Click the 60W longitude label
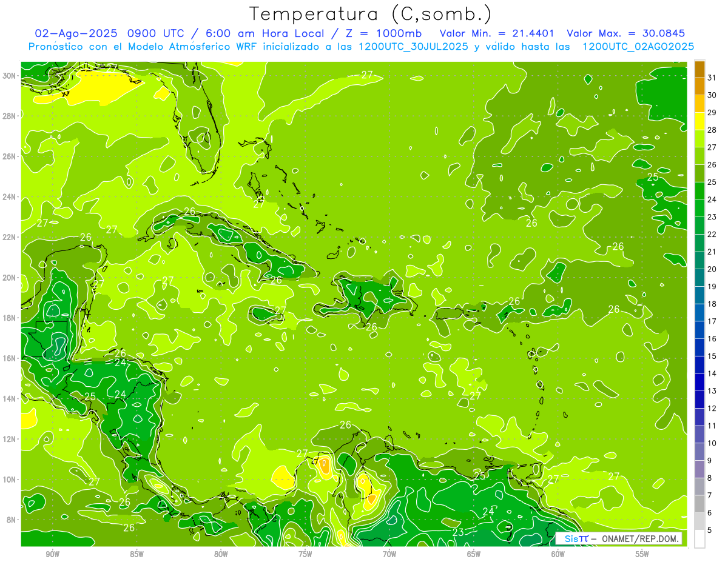728x562 pixels. (558, 554)
